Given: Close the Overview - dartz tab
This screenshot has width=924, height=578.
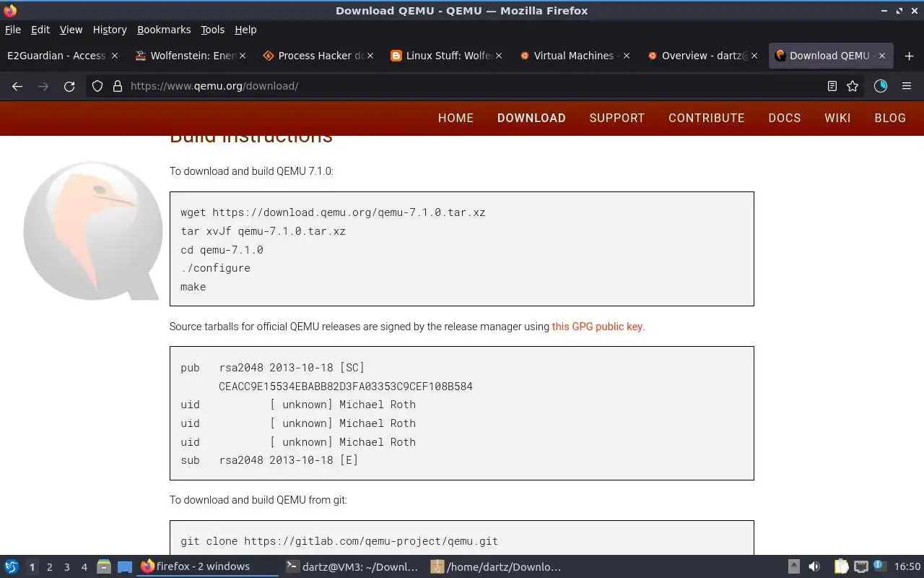Looking at the screenshot, I should point(754,56).
